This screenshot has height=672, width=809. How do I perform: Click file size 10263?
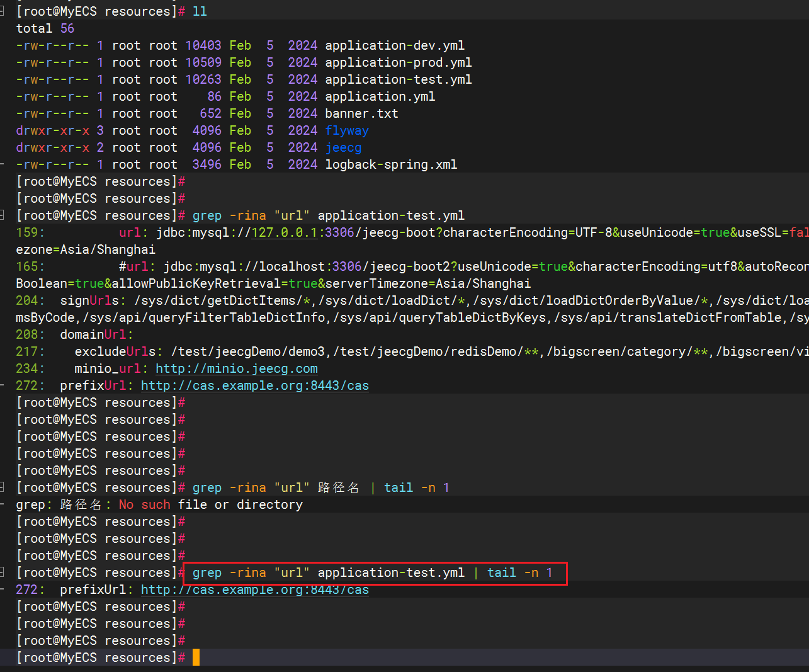click(x=203, y=79)
